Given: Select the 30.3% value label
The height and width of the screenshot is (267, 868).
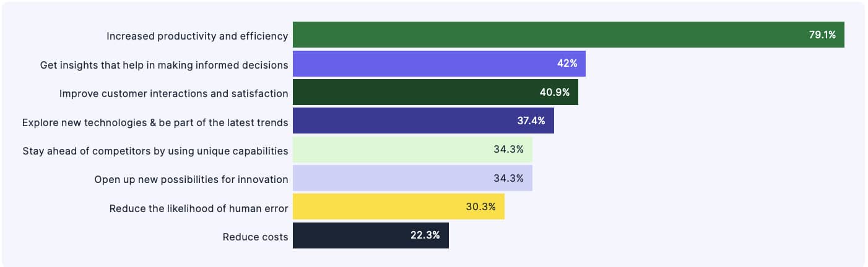Looking at the screenshot, I should [480, 206].
